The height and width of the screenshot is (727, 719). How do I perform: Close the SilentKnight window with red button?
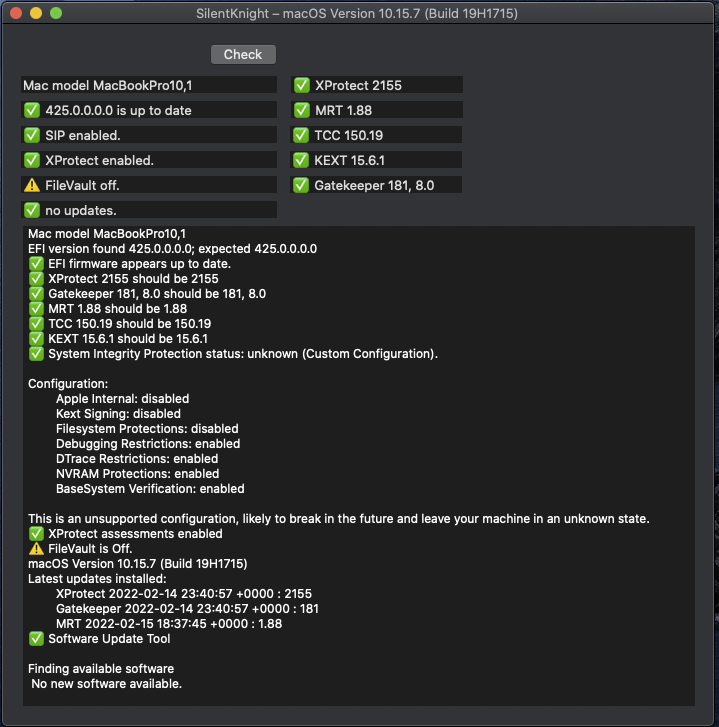(16, 13)
